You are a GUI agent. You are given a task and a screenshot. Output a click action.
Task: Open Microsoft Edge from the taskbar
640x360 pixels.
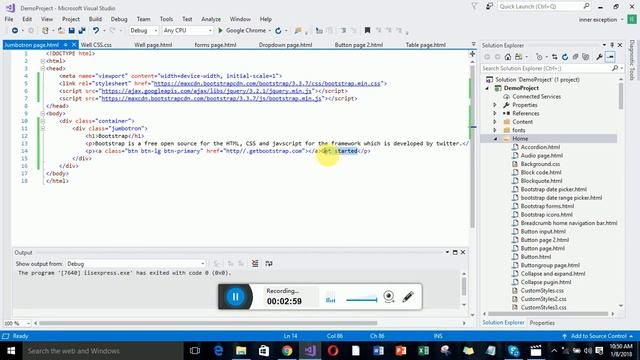218,351
